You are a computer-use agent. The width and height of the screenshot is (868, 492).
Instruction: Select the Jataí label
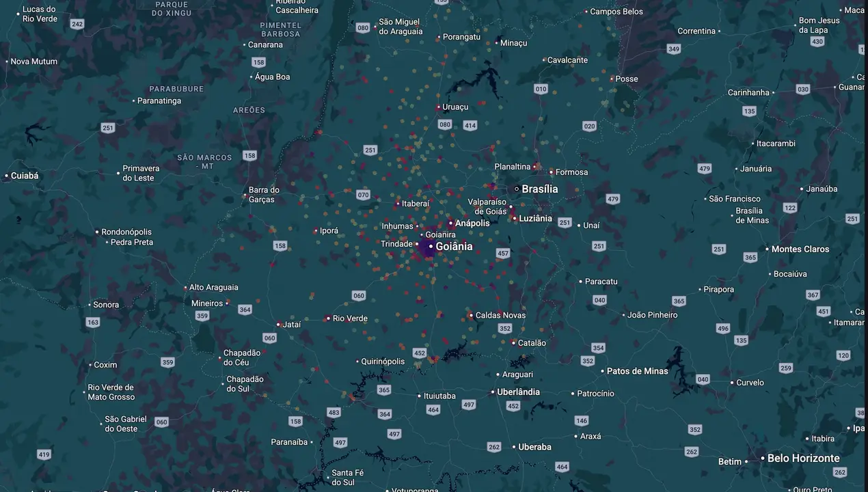(291, 325)
